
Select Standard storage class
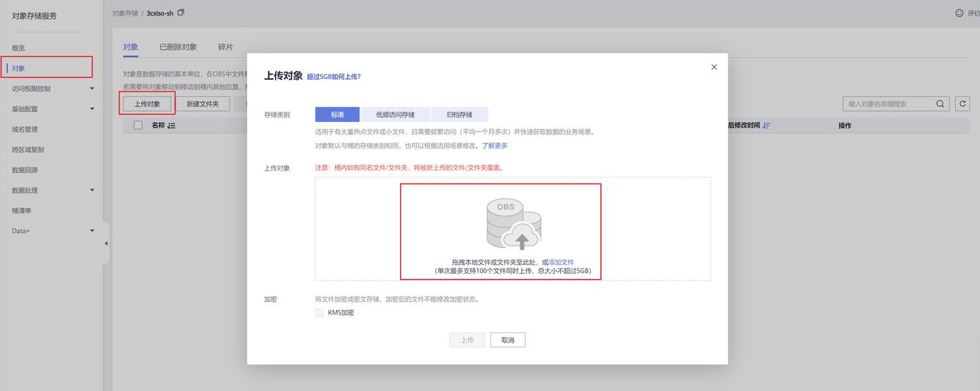click(337, 114)
